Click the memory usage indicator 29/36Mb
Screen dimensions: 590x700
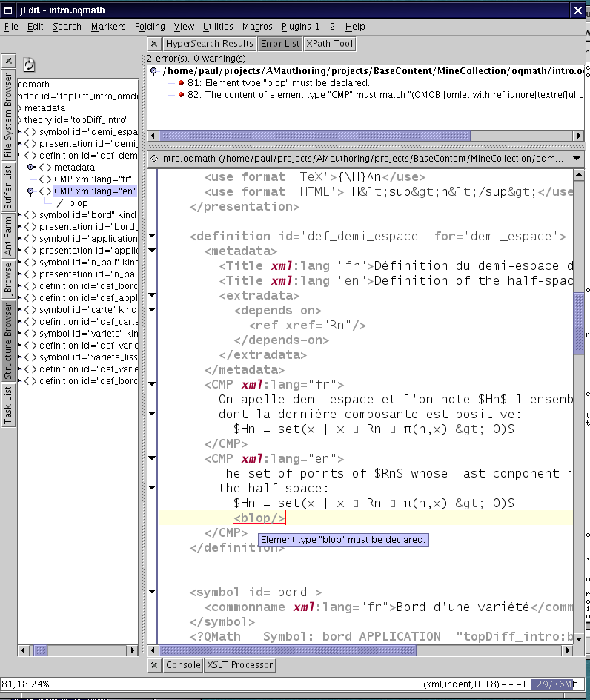pyautogui.click(x=554, y=684)
